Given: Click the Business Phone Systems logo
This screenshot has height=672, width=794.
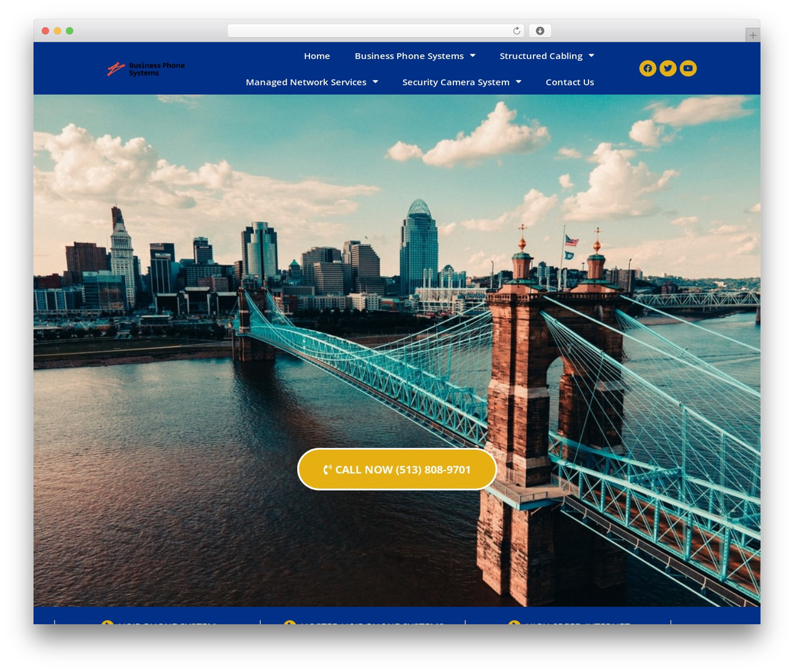Looking at the screenshot, I should [x=146, y=69].
